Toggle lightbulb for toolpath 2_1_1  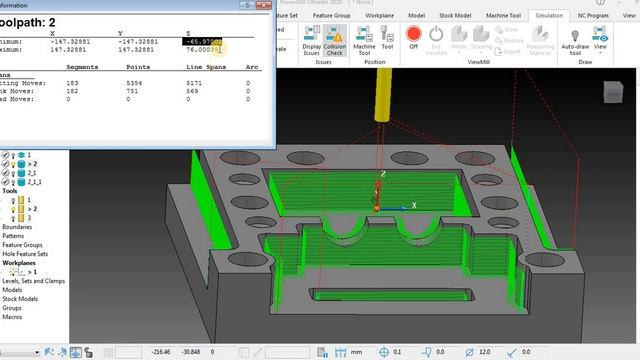13,182
